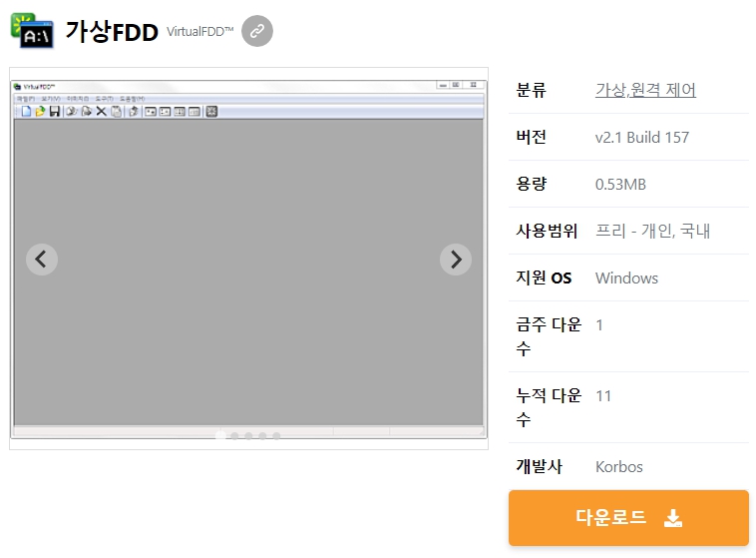Click the version value v2.1 Build 157
Viewport: 756px width, 558px height.
tap(642, 137)
